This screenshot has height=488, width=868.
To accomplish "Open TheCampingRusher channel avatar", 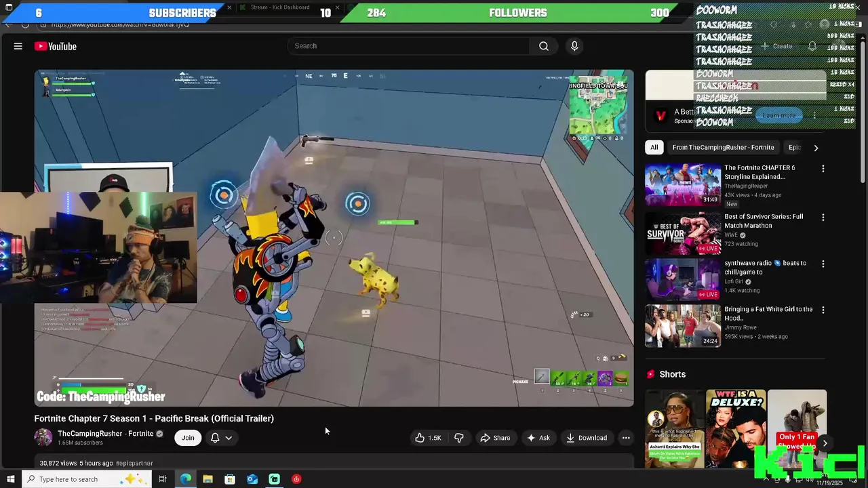I will coord(43,437).
